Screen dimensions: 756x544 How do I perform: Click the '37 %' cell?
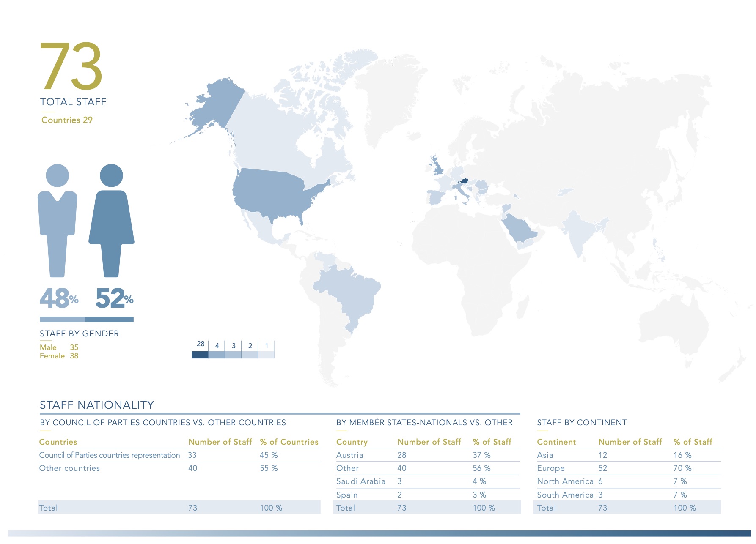[x=481, y=455]
